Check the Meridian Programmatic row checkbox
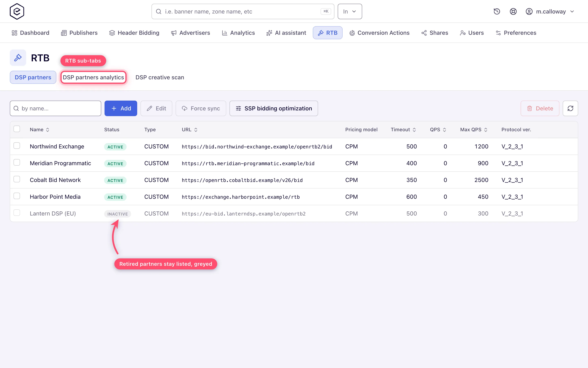The image size is (588, 368). [x=17, y=162]
